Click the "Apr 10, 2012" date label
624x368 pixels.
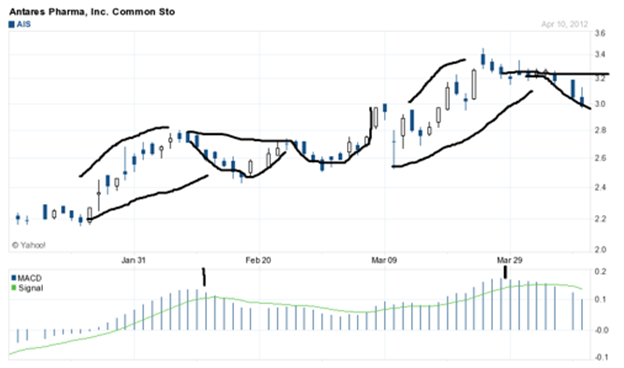(564, 24)
